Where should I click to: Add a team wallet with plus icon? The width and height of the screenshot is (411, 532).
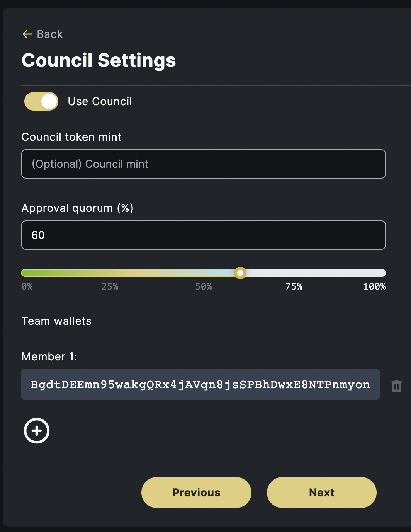[x=37, y=431]
